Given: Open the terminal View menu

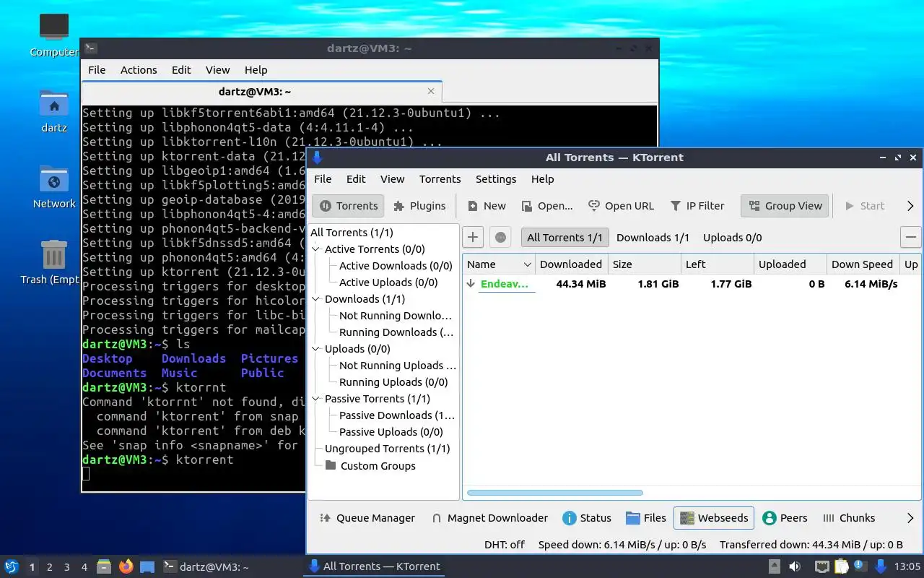Looking at the screenshot, I should [x=217, y=70].
